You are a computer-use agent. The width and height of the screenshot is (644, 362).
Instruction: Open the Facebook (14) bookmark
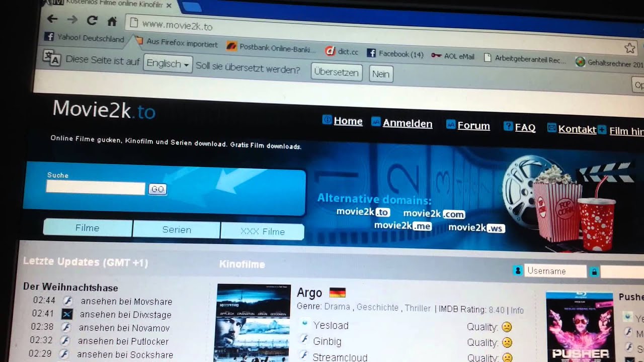point(395,53)
